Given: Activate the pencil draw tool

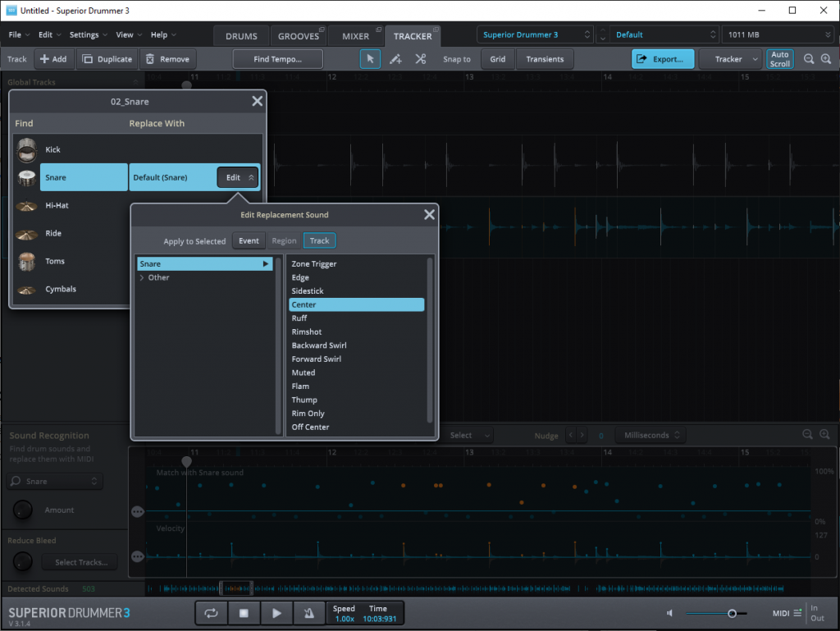Looking at the screenshot, I should pos(397,58).
